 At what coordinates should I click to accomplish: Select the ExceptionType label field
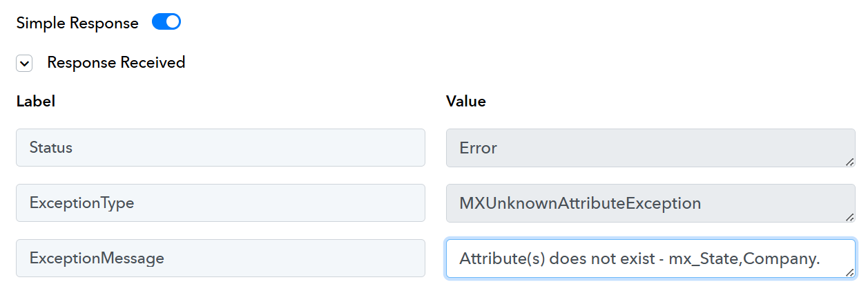[x=220, y=203]
